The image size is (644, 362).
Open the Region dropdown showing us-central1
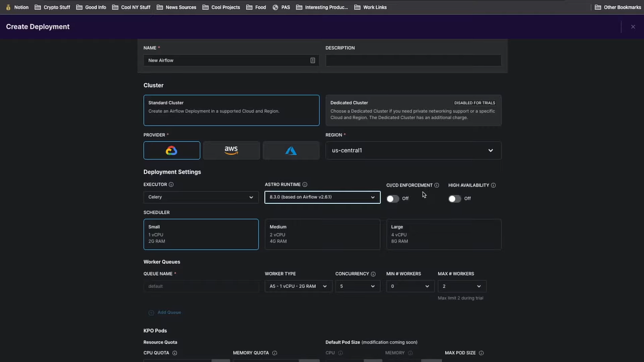click(x=413, y=151)
